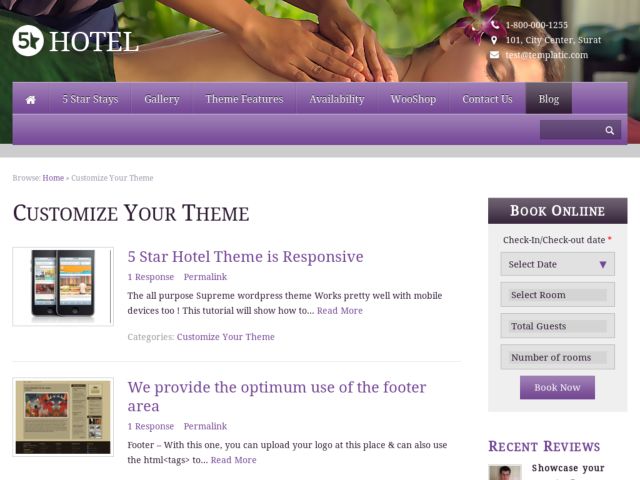Open the Theme Features menu

[244, 99]
